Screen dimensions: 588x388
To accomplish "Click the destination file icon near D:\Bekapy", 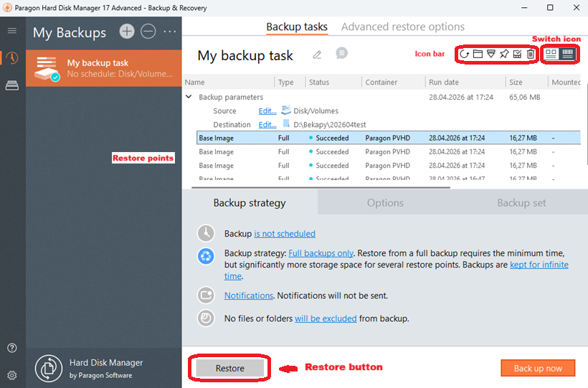I will coord(286,123).
